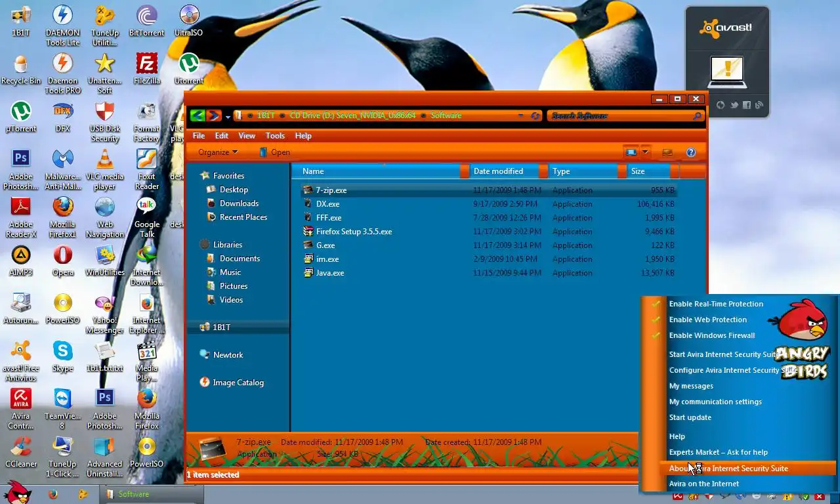
Task: Go to the 1B1T breadcrumb in address bar
Action: pos(266,115)
